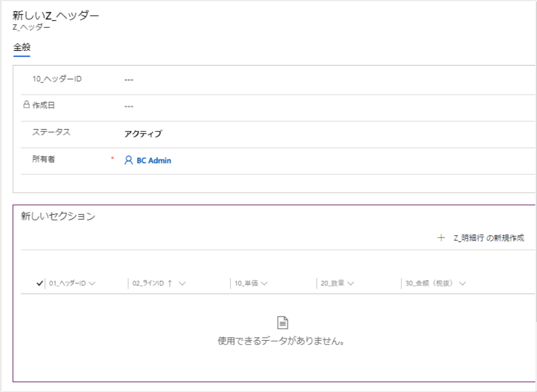
Task: Open the BC Admin owner link
Action: (x=154, y=160)
